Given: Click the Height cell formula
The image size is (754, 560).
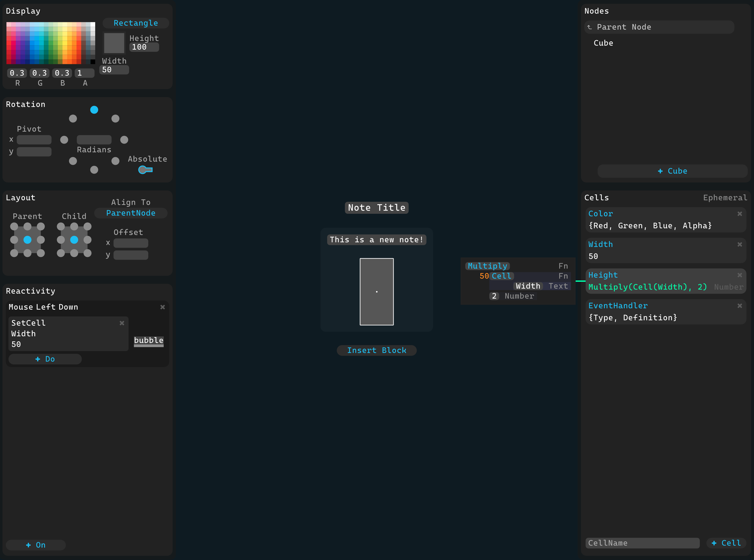Looking at the screenshot, I should pyautogui.click(x=647, y=287).
